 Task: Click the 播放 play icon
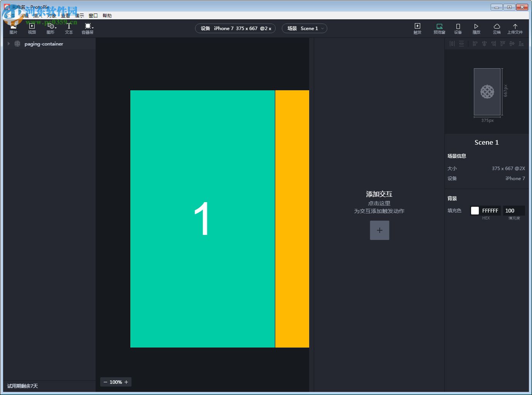tap(476, 28)
